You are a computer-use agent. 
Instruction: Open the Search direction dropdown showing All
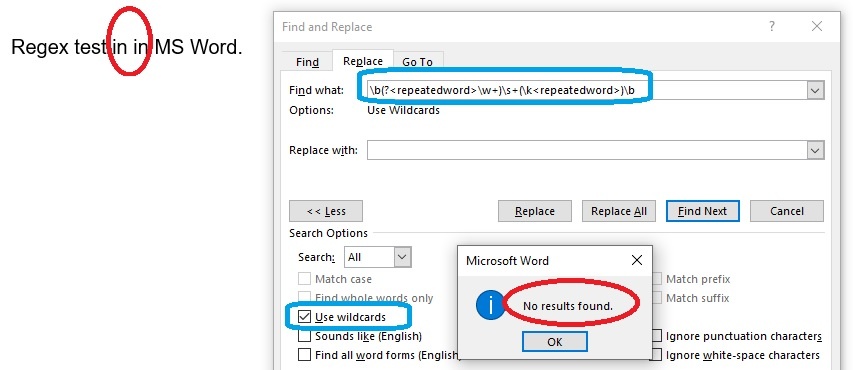click(x=378, y=257)
